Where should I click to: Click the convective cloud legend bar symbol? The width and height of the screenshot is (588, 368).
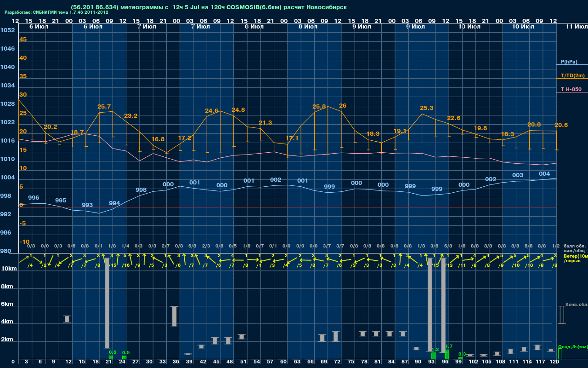561,315
